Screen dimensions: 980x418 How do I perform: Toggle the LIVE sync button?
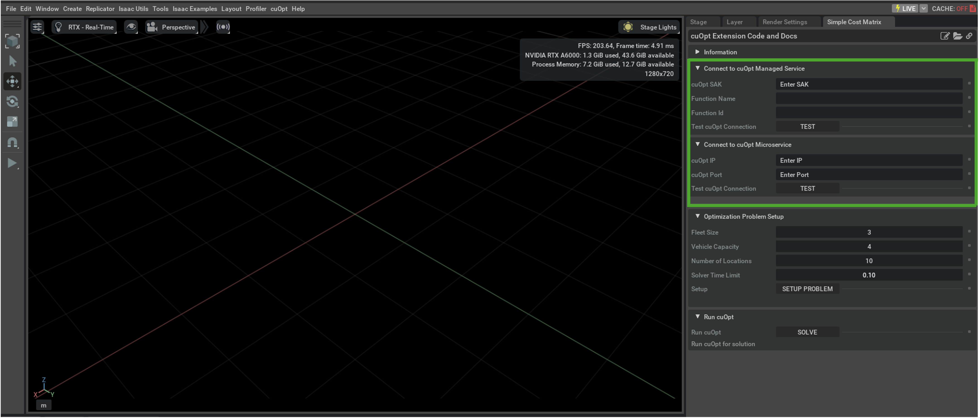pos(905,8)
